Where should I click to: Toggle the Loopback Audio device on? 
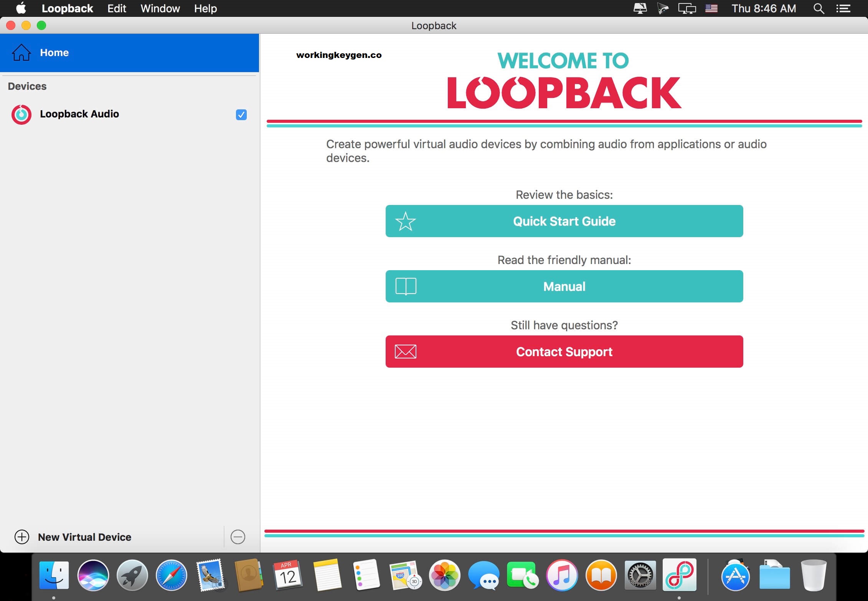[x=241, y=114]
